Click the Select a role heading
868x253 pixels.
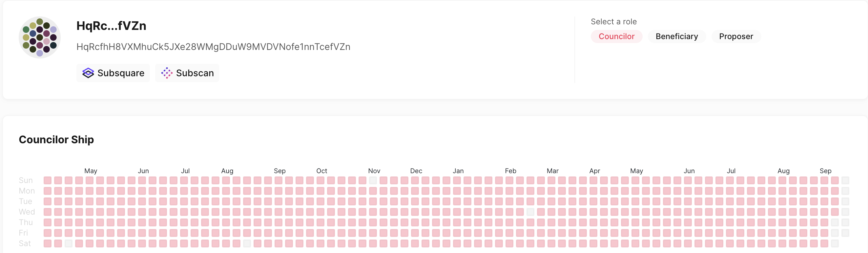[x=613, y=21]
